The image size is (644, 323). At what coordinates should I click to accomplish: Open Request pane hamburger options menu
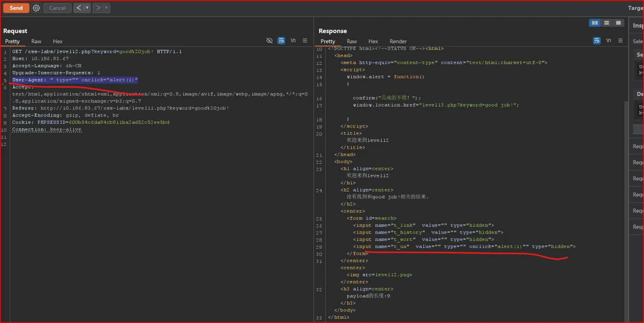305,40
